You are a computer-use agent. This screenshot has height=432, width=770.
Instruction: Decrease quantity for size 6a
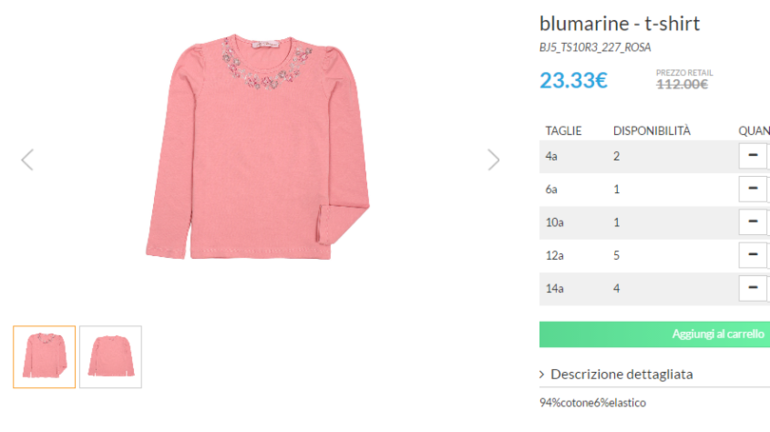click(752, 188)
